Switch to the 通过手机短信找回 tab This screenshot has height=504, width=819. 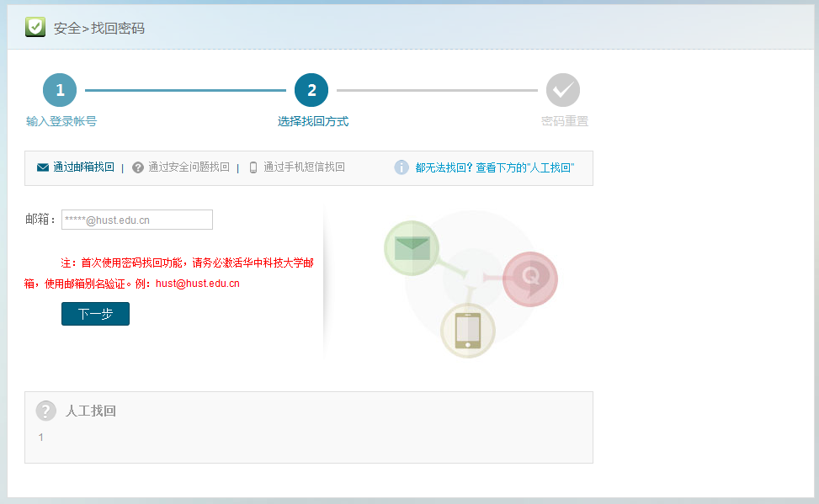(304, 167)
